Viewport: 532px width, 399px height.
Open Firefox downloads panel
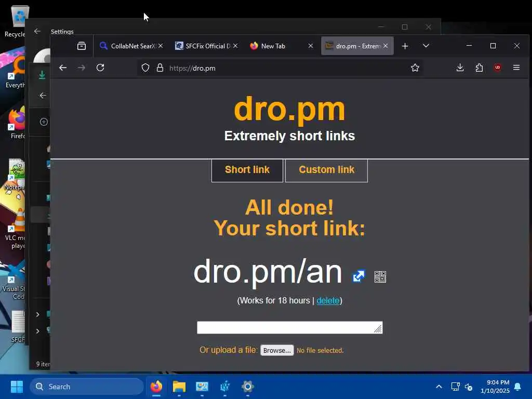click(x=460, y=68)
